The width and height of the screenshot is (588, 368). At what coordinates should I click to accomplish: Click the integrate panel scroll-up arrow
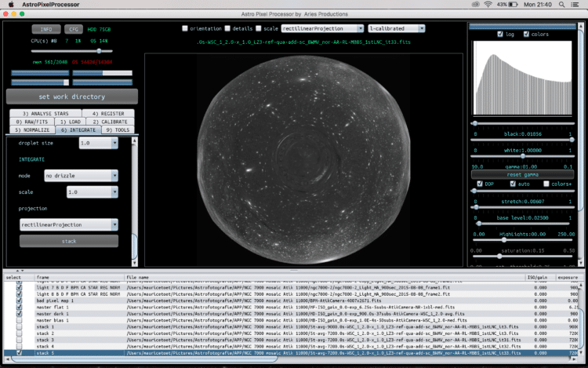tap(135, 140)
